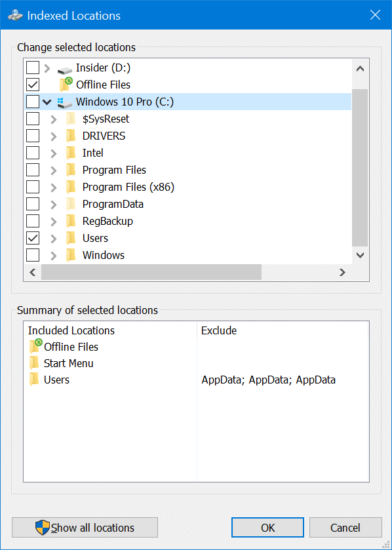This screenshot has width=392, height=550.
Task: Click the RegBackup folder icon
Action: [71, 221]
